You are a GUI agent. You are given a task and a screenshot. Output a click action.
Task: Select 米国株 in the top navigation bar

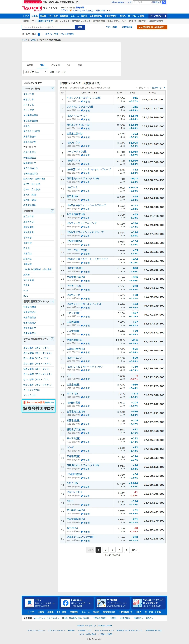pyautogui.click(x=43, y=16)
